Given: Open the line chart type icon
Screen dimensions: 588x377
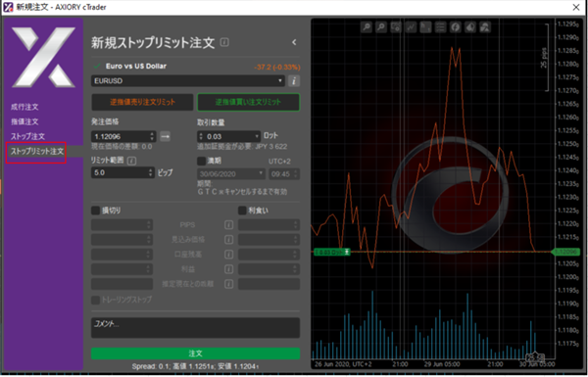Looking at the screenshot, I should (411, 27).
